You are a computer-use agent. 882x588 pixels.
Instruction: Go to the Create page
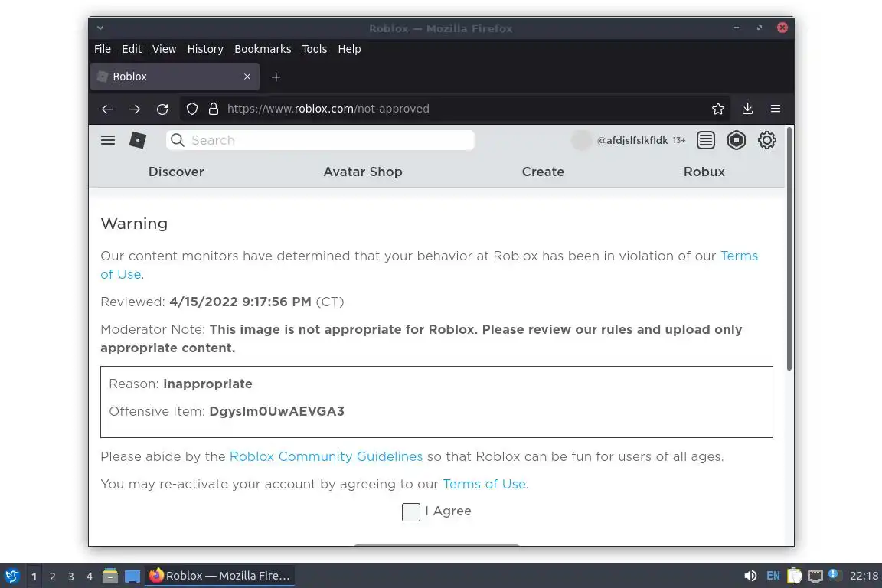pyautogui.click(x=543, y=171)
